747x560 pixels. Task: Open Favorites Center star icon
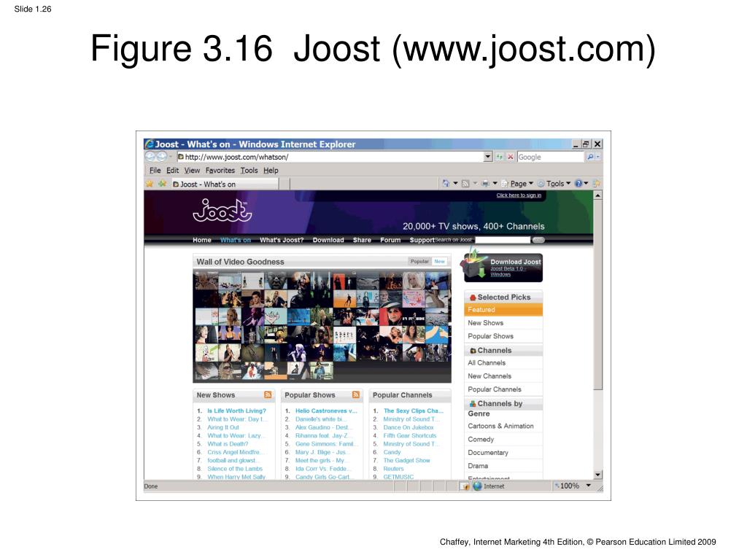point(150,184)
